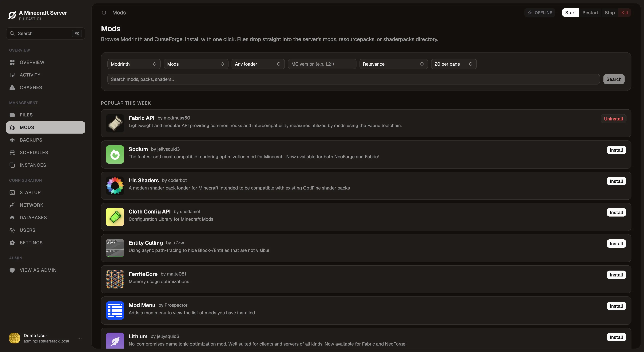This screenshot has height=352, width=644.
Task: Open the Instances page
Action: pos(46,165)
